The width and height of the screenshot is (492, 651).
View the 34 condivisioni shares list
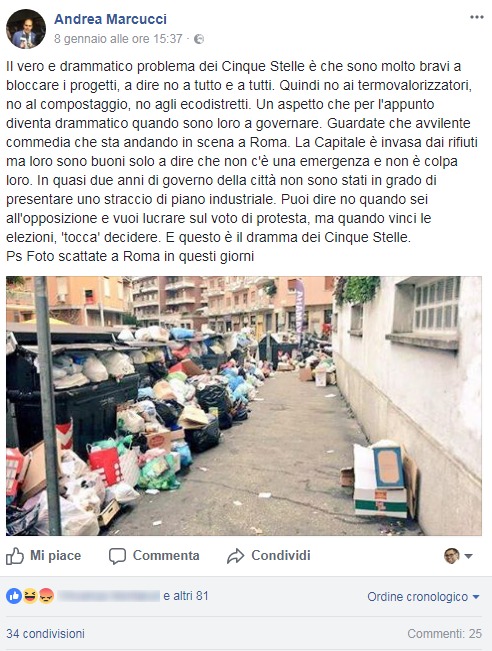(45, 634)
